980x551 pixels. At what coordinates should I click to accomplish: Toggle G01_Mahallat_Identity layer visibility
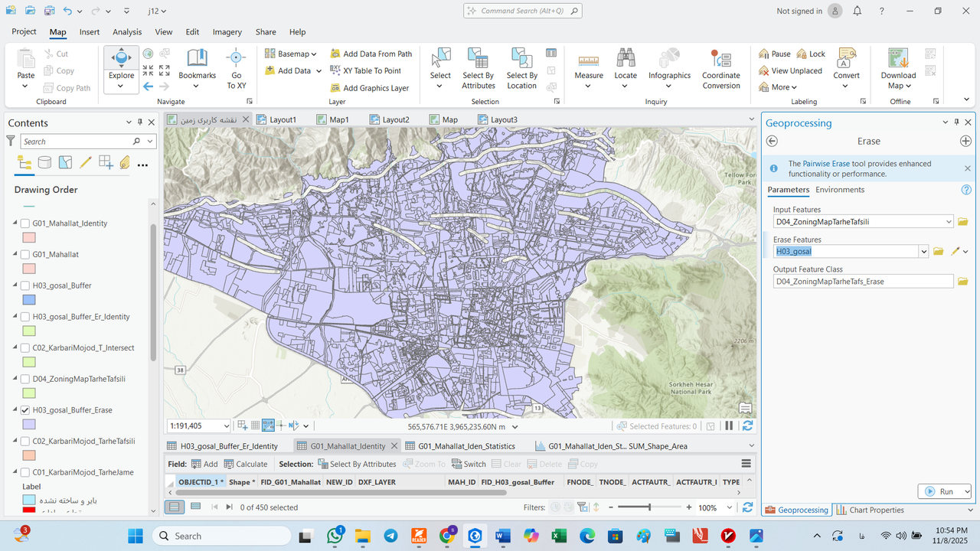click(25, 223)
